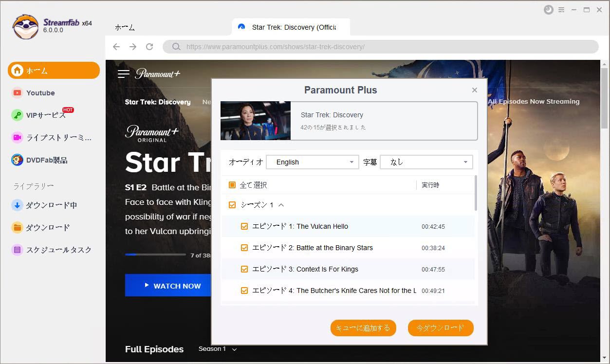Click the purple scheduled tasks icon
610x364 pixels.
pos(17,250)
